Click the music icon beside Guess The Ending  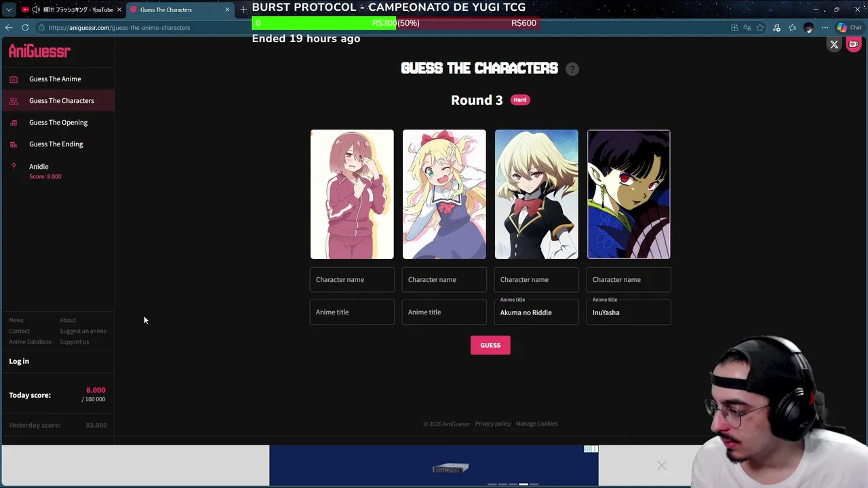[x=14, y=144]
